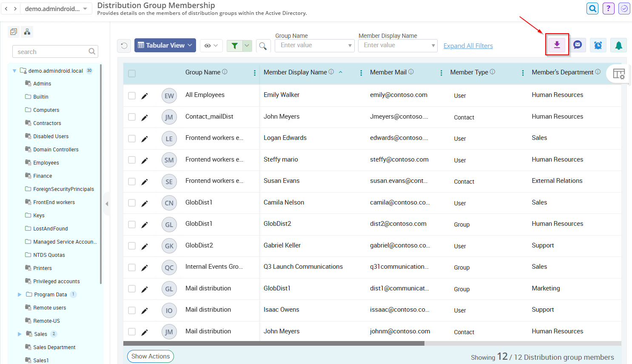The height and width of the screenshot is (364, 632).
Task: Open in-table search with the magnifier icon
Action: click(263, 45)
